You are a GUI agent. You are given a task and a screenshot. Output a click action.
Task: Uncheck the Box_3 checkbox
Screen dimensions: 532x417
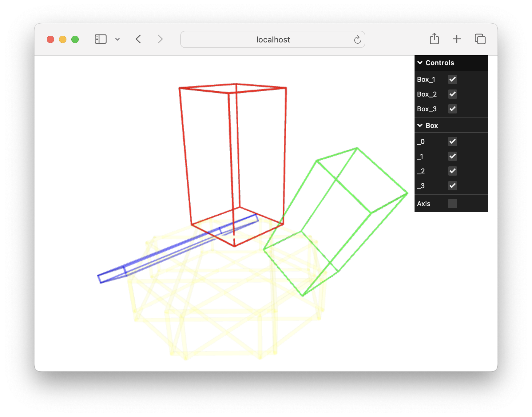453,109
